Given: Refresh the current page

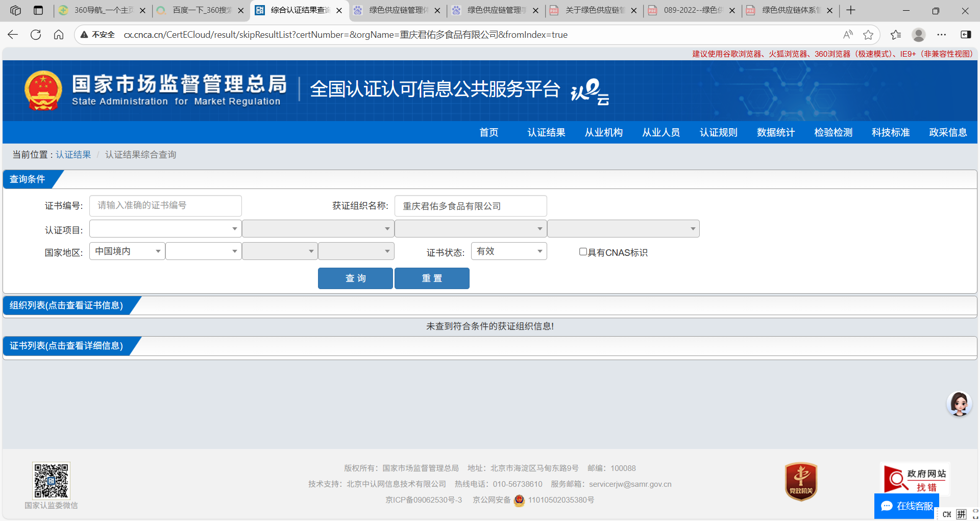Looking at the screenshot, I should 36,35.
